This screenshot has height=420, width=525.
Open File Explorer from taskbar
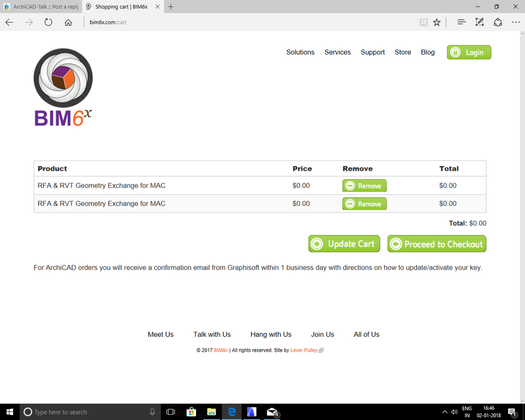[x=211, y=412]
